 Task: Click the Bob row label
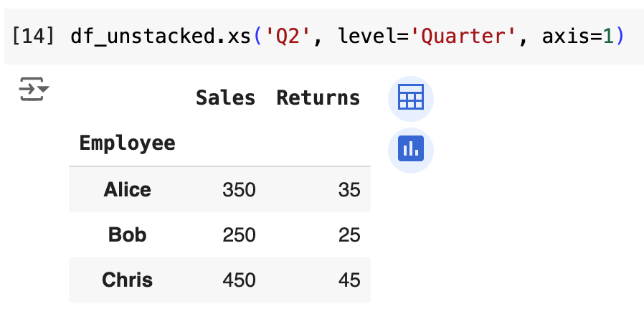[127, 234]
